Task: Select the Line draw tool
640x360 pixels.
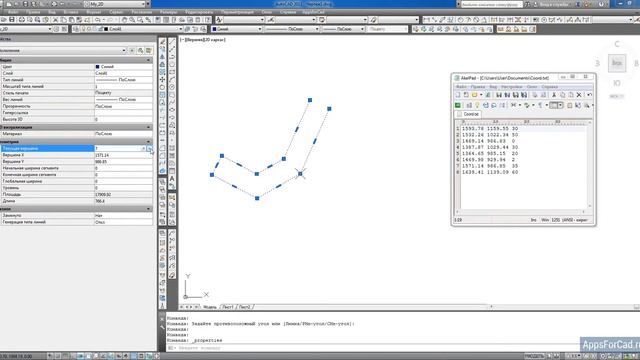Action: 172,42
